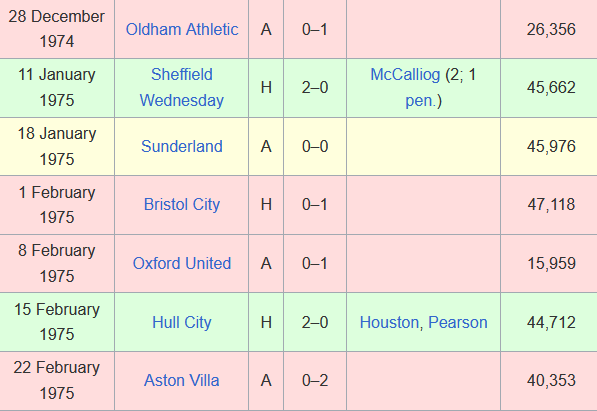The width and height of the screenshot is (597, 411).
Task: Click the 47,118 attendance figure
Action: click(x=551, y=205)
